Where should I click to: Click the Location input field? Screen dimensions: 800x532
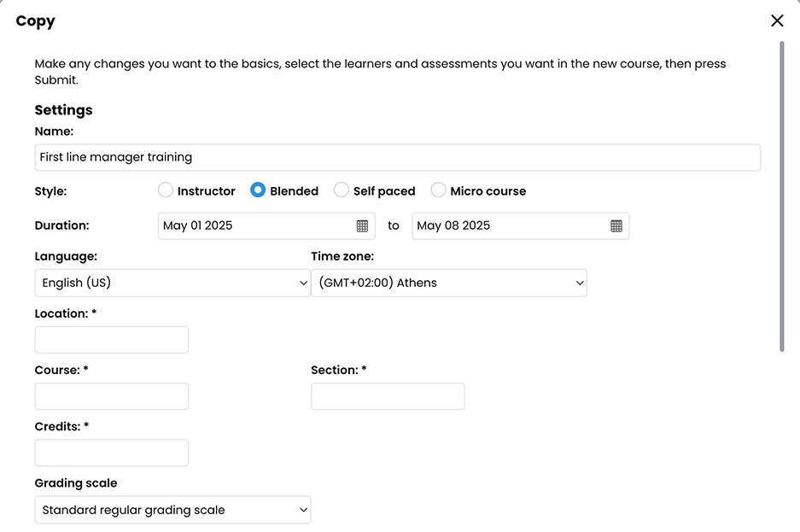111,340
